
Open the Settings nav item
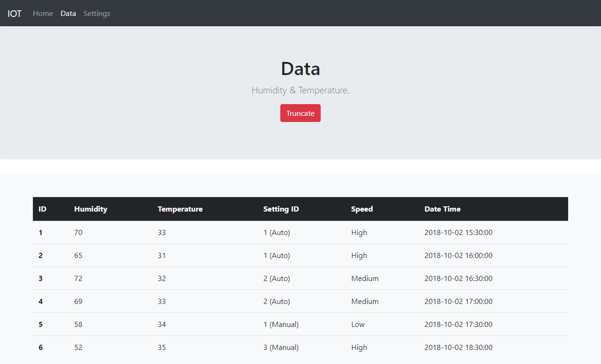97,13
